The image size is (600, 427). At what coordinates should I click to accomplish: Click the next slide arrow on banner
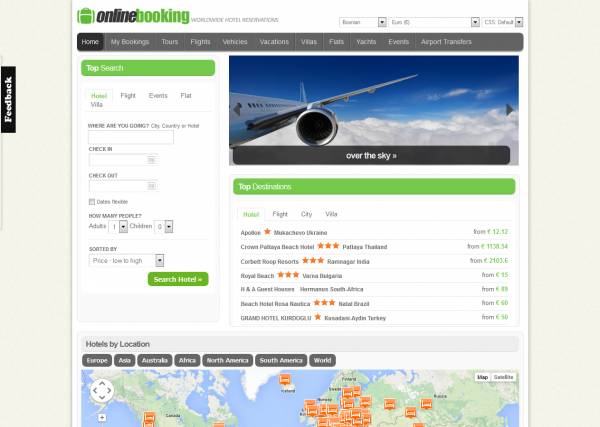click(510, 110)
